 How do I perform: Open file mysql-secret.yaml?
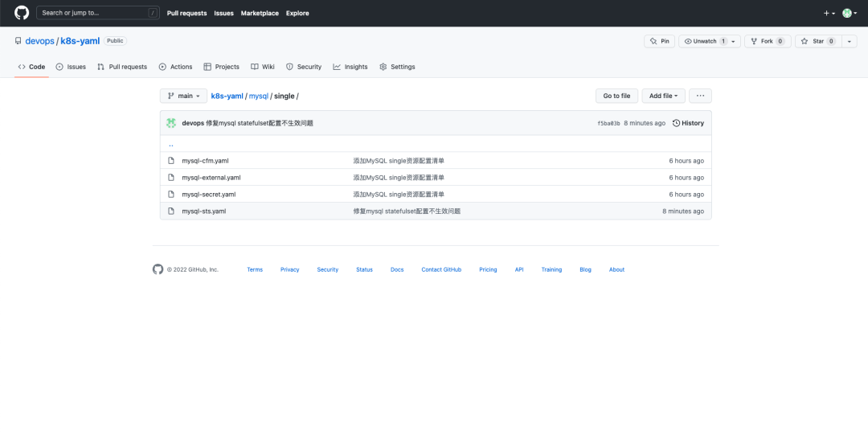point(209,194)
